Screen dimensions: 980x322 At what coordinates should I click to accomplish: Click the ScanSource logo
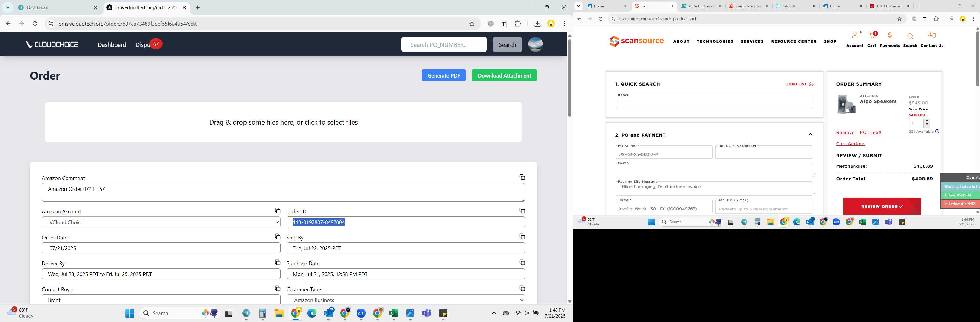tap(636, 41)
